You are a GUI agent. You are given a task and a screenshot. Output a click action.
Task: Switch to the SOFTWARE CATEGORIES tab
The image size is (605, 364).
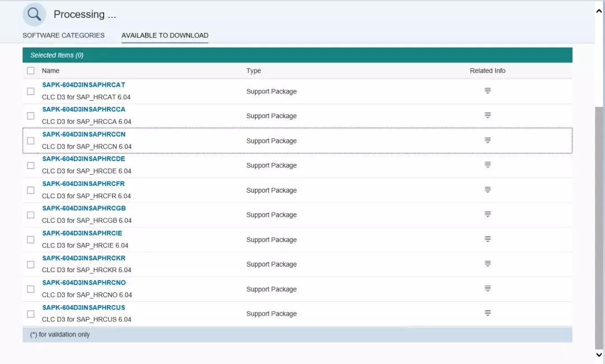click(63, 35)
